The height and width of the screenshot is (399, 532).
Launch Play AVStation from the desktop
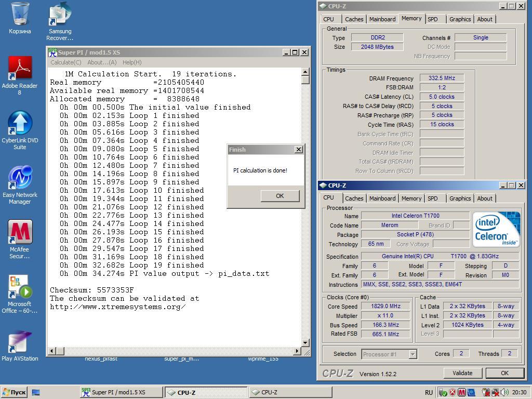pos(20,345)
